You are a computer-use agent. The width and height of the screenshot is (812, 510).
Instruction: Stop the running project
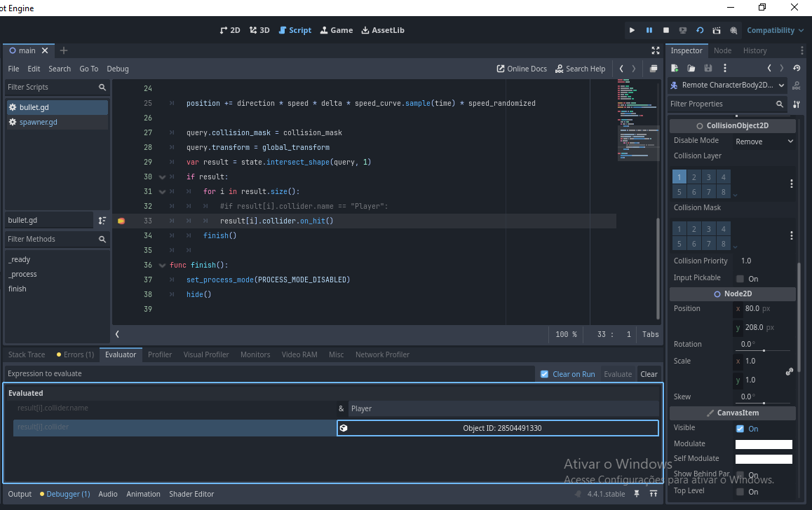click(x=666, y=31)
